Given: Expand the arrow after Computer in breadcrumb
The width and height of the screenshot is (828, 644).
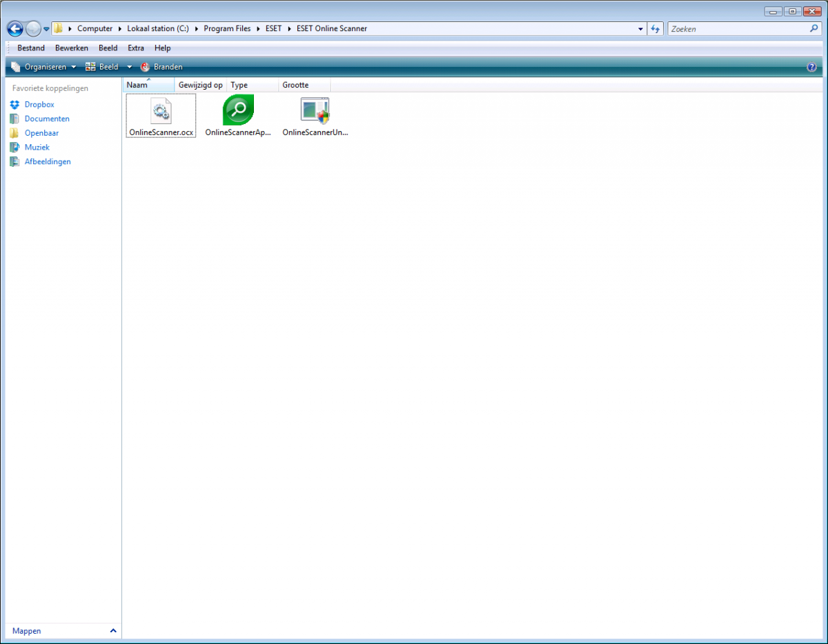Looking at the screenshot, I should coord(120,29).
